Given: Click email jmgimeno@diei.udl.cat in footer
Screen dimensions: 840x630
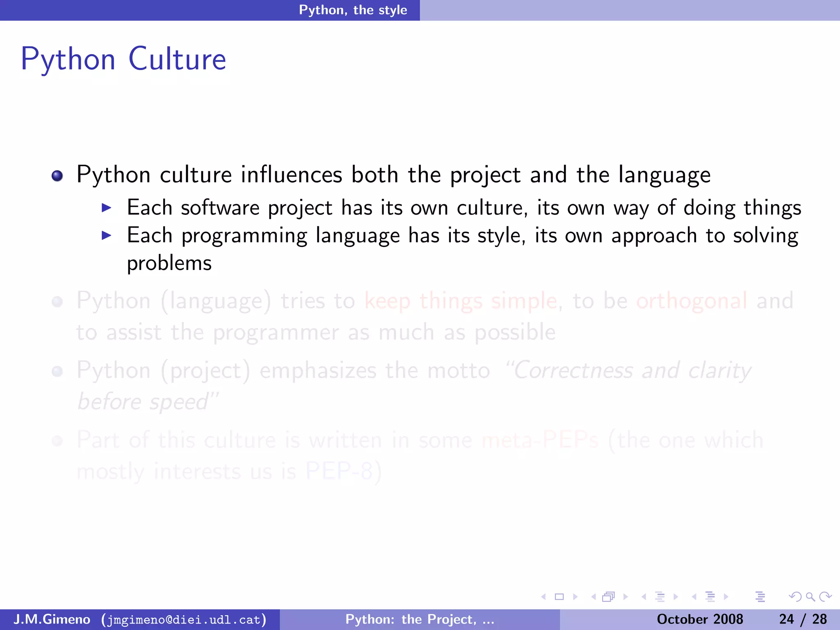Looking at the screenshot, I should tap(184, 619).
